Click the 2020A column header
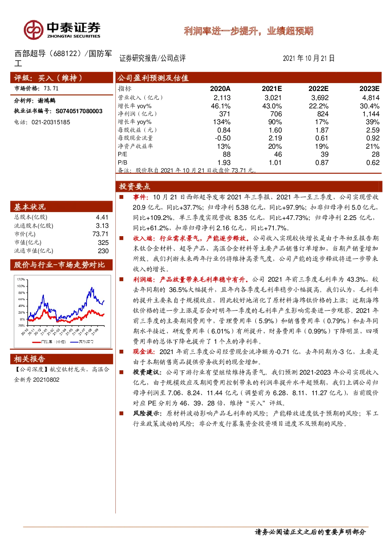Image resolution: width=392 pixels, height=555 pixels. (220, 89)
